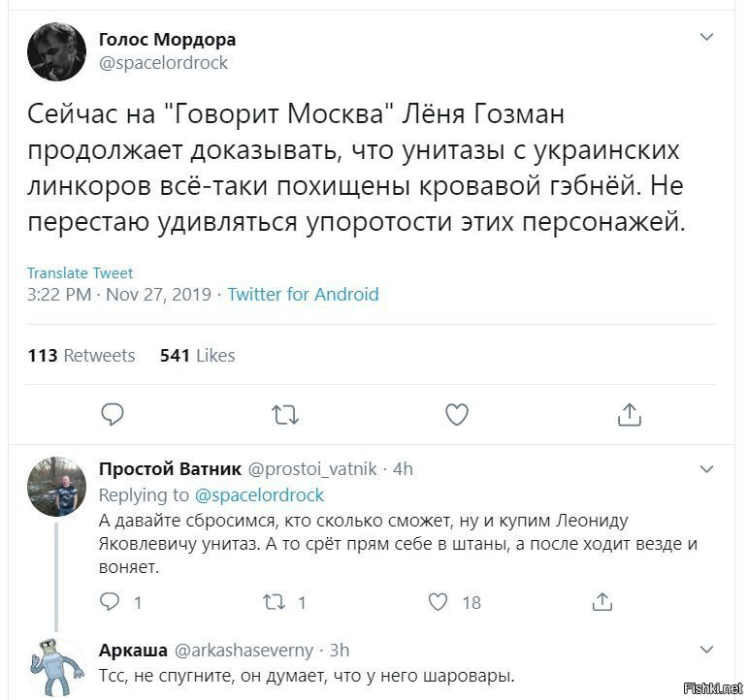Share the main tweet via share icon
The width and height of the screenshot is (748, 700).
630,414
